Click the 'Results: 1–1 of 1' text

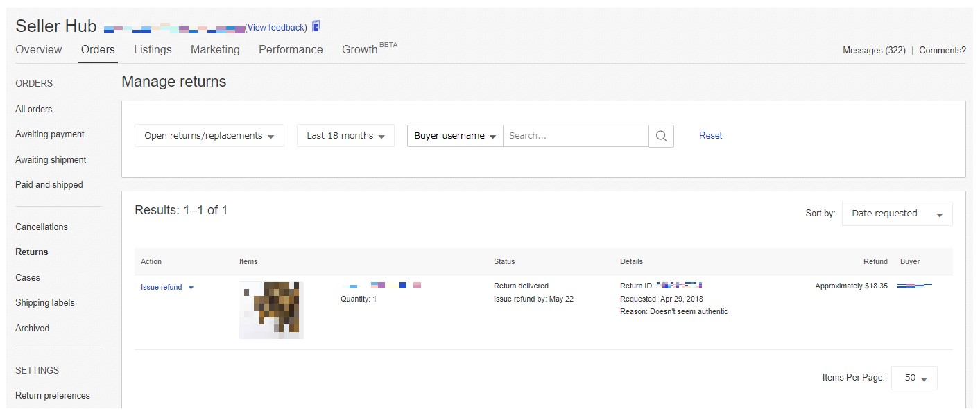pyautogui.click(x=181, y=210)
